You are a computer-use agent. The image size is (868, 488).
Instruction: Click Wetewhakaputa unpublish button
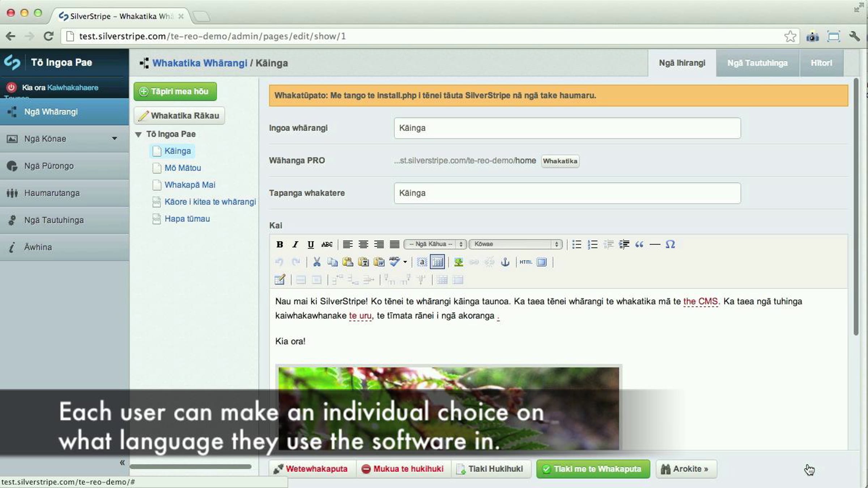coord(312,469)
